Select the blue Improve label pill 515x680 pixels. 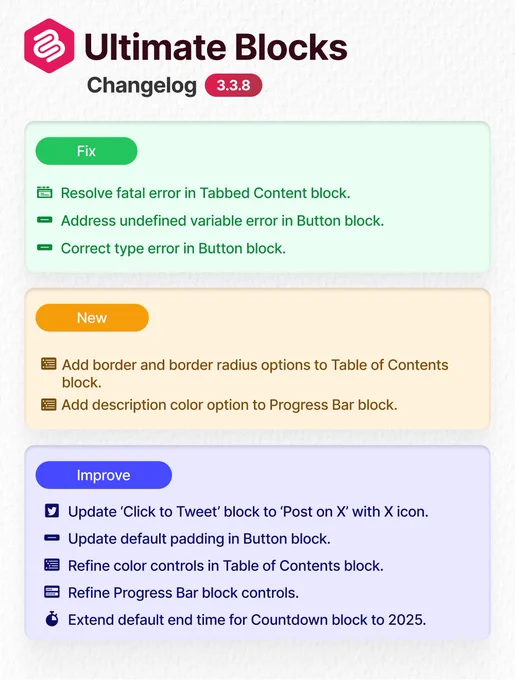(104, 475)
